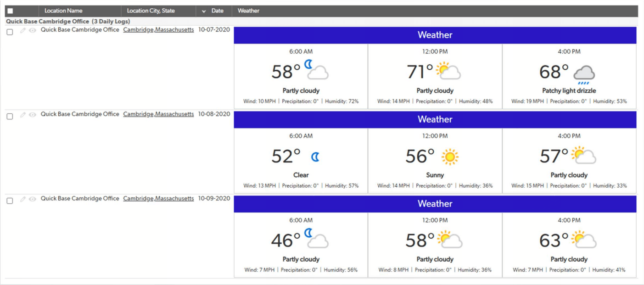Image resolution: width=644 pixels, height=285 pixels.
Task: Click the edit pencil for the 10-09-2020 log
Action: [x=23, y=198]
